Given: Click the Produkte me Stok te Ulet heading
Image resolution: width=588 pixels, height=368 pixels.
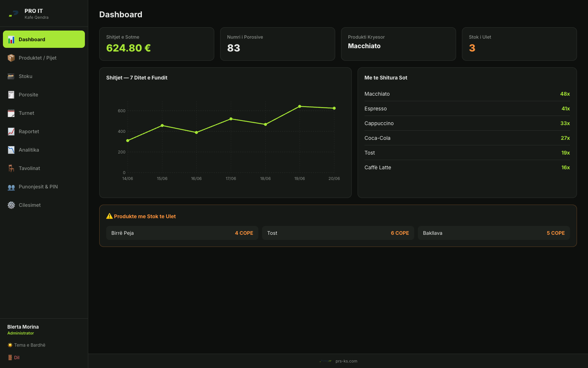Looking at the screenshot, I should click(145, 216).
